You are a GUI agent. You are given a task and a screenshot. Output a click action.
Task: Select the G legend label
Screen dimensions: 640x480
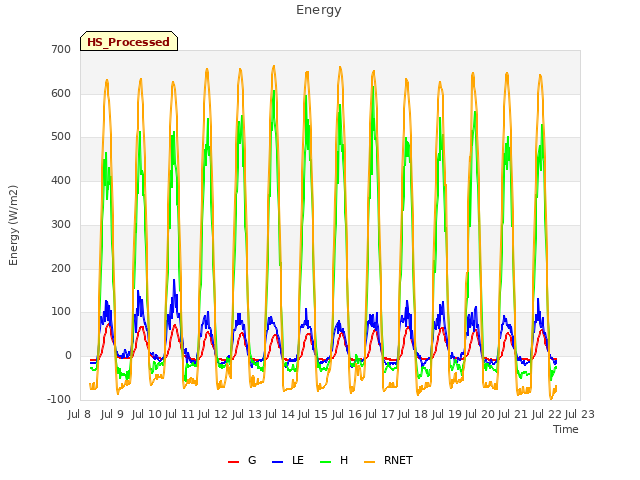252,460
